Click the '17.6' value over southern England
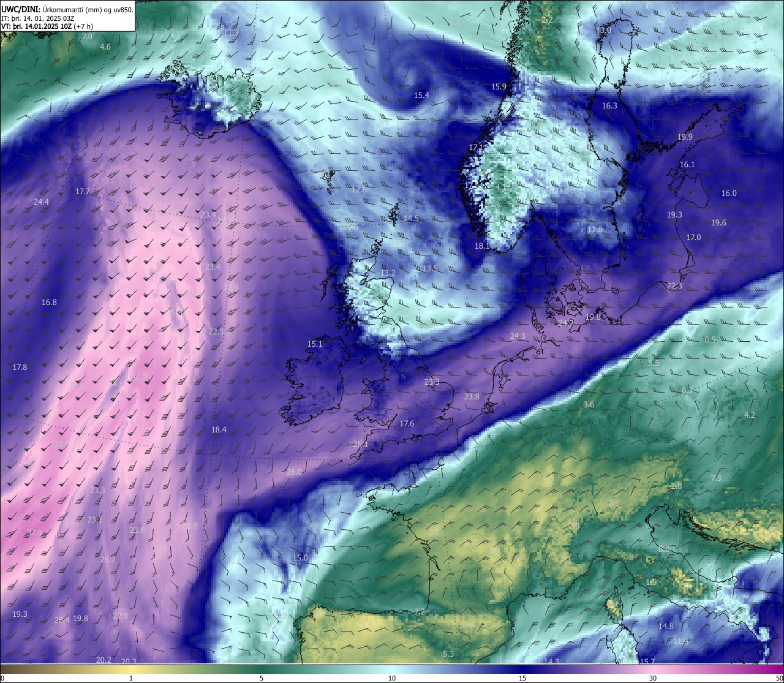The height and width of the screenshot is (683, 784). coord(407,423)
